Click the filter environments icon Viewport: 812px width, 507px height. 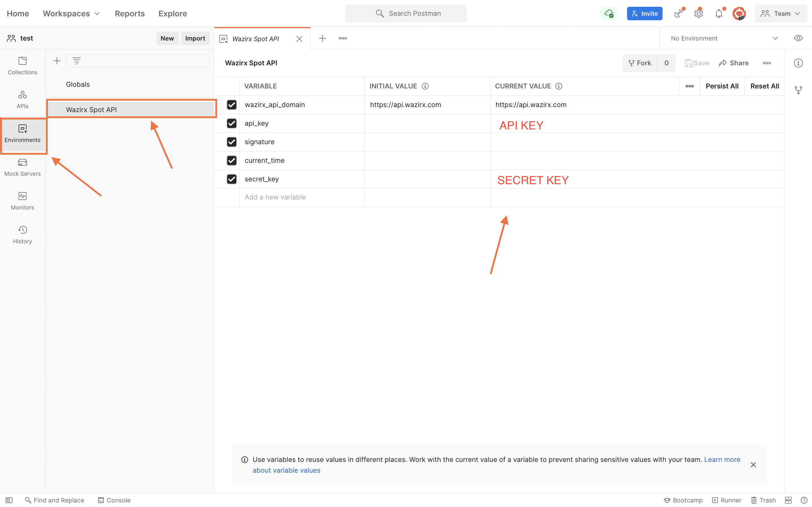(76, 61)
